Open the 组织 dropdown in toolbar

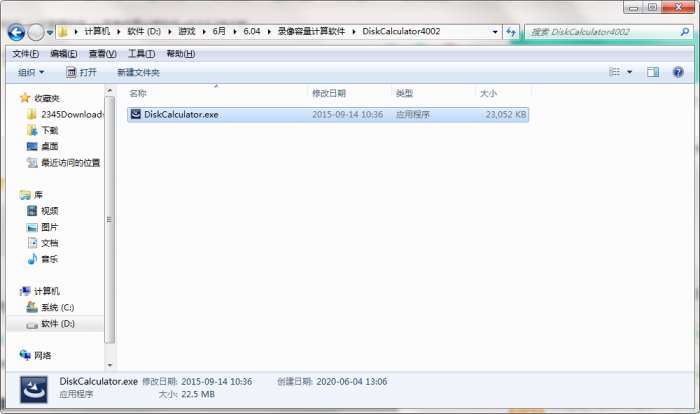click(31, 72)
